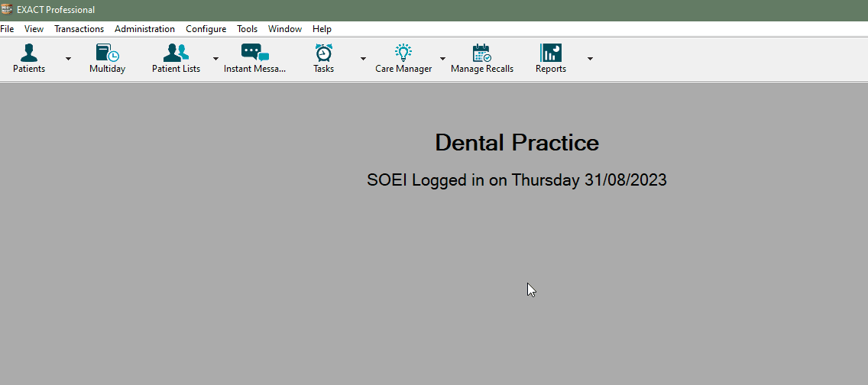The height and width of the screenshot is (385, 868).
Task: Click the EXACT Professional title bar icon
Action: pyautogui.click(x=7, y=9)
